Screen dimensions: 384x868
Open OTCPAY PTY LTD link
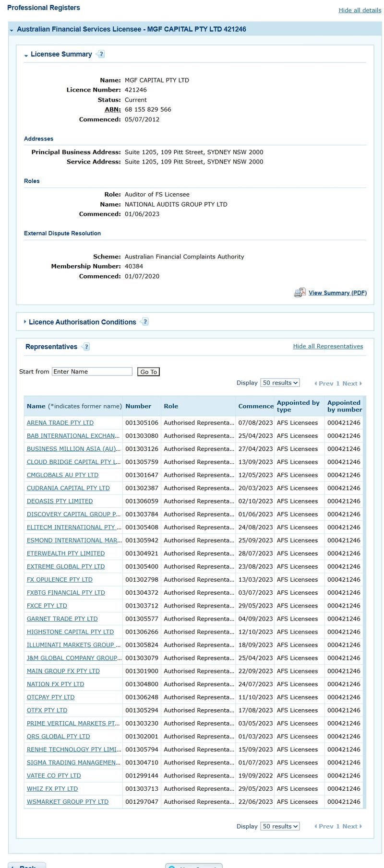tap(50, 697)
